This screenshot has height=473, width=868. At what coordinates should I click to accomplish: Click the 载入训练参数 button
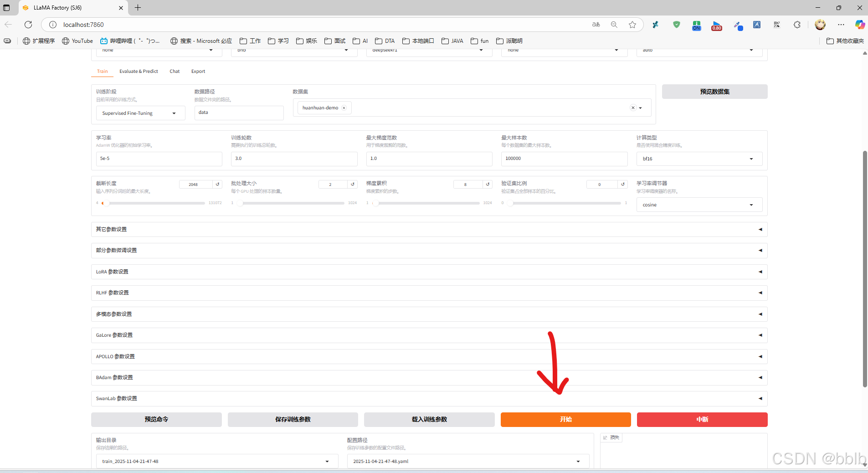coord(429,419)
